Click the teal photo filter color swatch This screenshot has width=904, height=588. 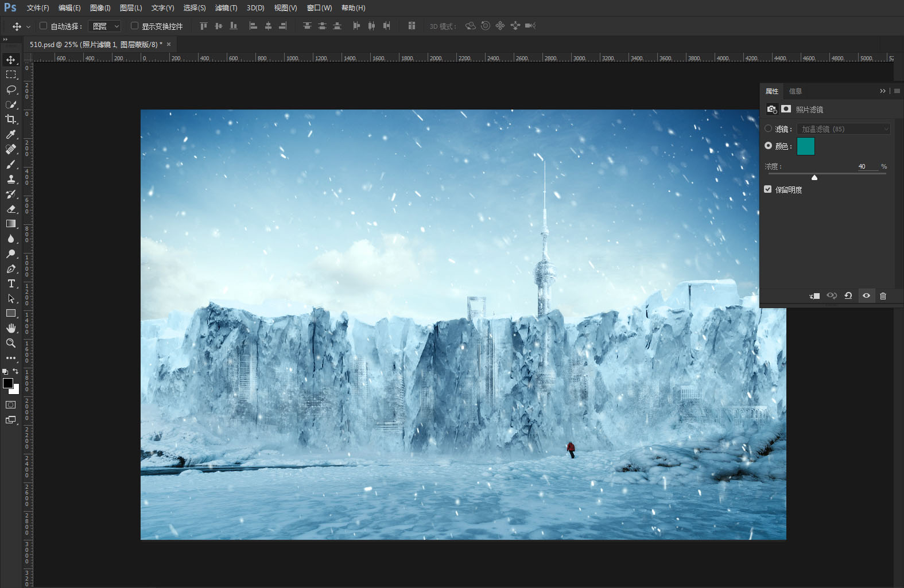click(x=806, y=146)
